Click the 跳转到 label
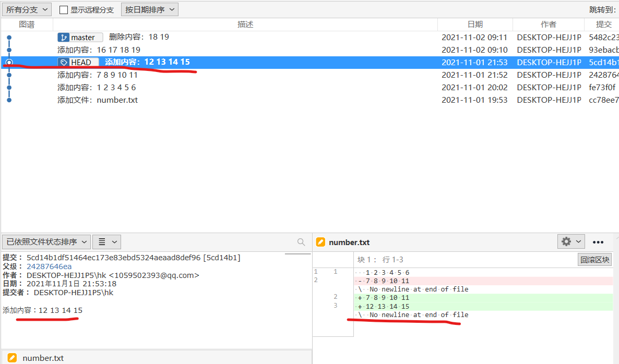 (603, 9)
